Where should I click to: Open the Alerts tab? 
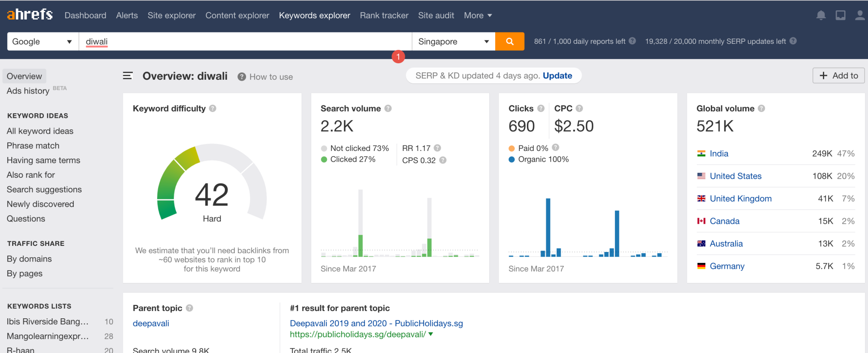[127, 15]
